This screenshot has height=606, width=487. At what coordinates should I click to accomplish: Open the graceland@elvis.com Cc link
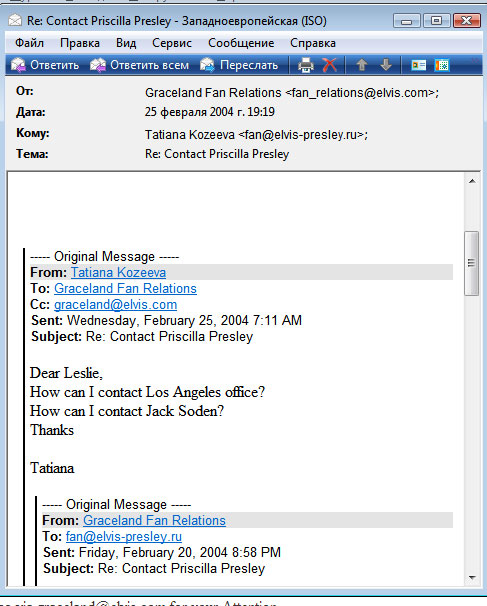coord(116,305)
